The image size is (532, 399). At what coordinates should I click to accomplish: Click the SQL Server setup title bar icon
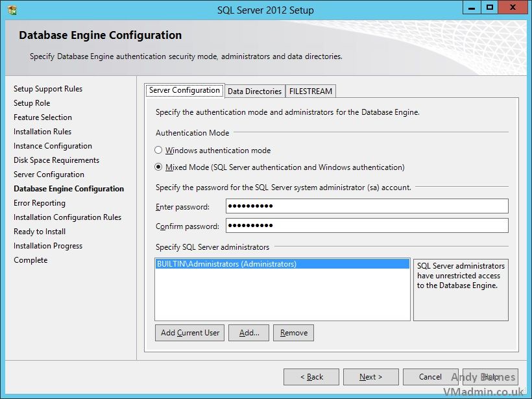12,10
